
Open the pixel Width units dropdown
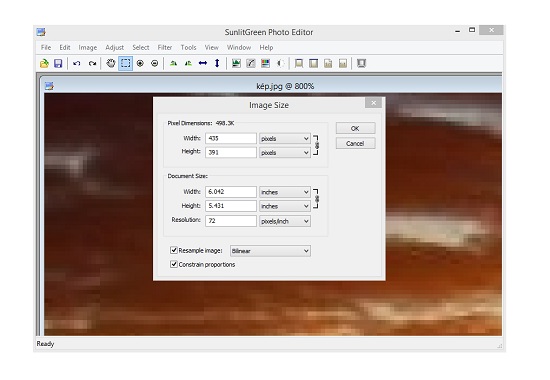(285, 139)
